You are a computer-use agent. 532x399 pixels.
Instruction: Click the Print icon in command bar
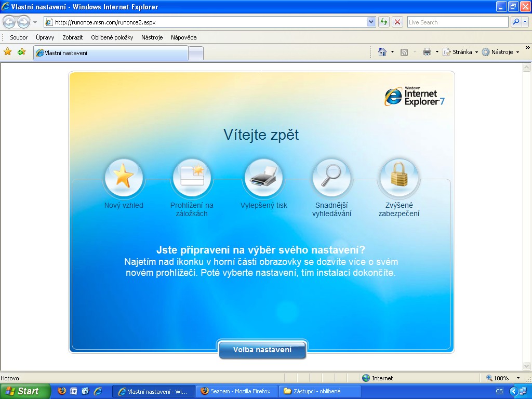pos(427,52)
